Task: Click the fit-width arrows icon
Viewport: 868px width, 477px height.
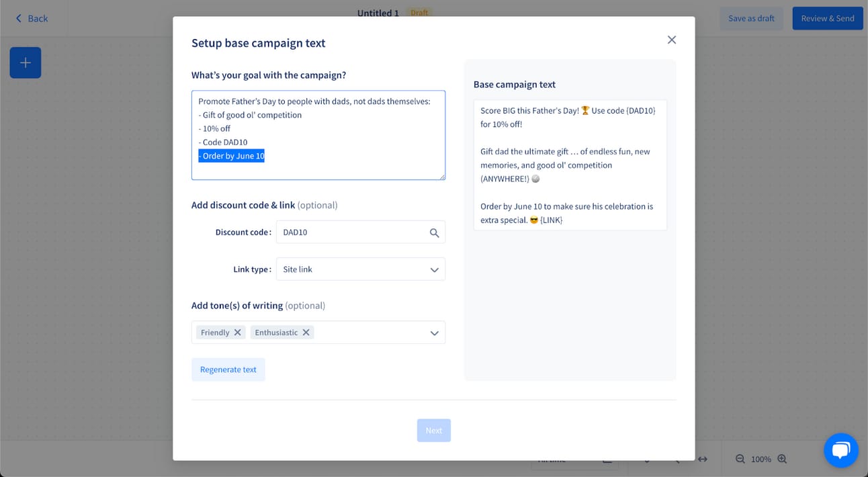Action: (703, 459)
